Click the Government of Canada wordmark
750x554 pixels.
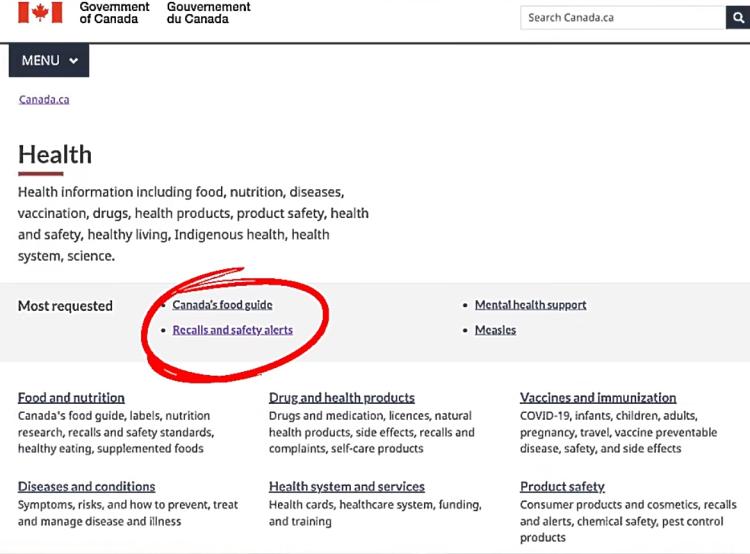[114, 13]
